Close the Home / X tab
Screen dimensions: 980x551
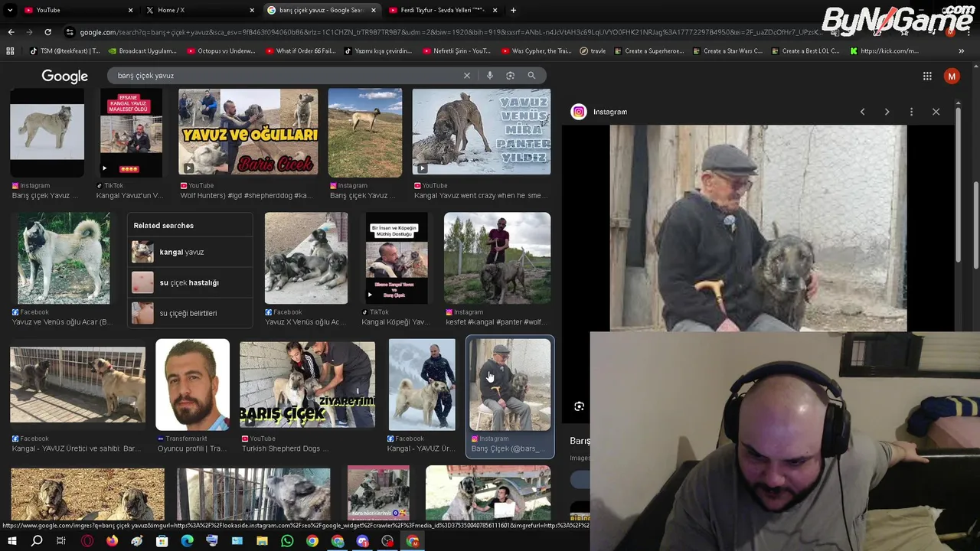tap(252, 10)
